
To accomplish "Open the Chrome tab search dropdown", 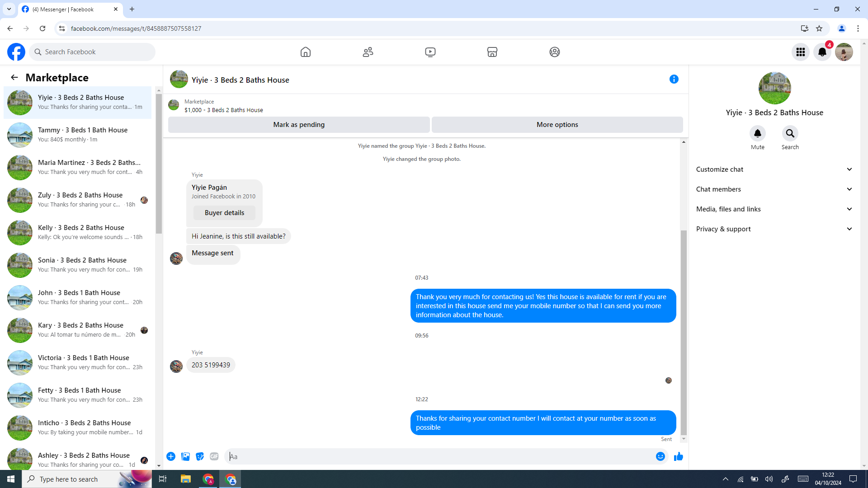I will pyautogui.click(x=9, y=9).
